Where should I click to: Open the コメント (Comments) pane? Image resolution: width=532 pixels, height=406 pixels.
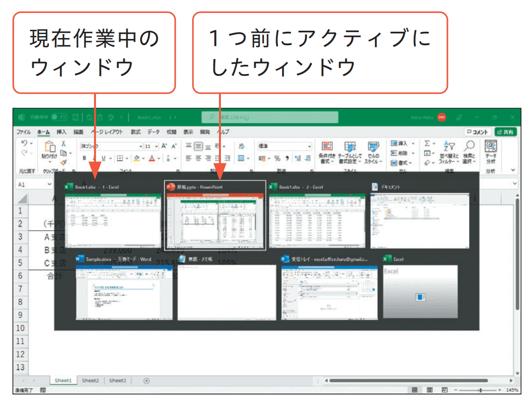pos(478,131)
